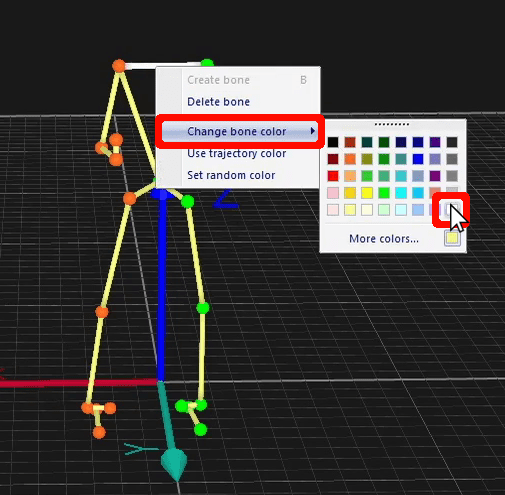Viewport: 505px width, 495px height.
Task: Select the pure yellow swatch
Action: point(367,193)
